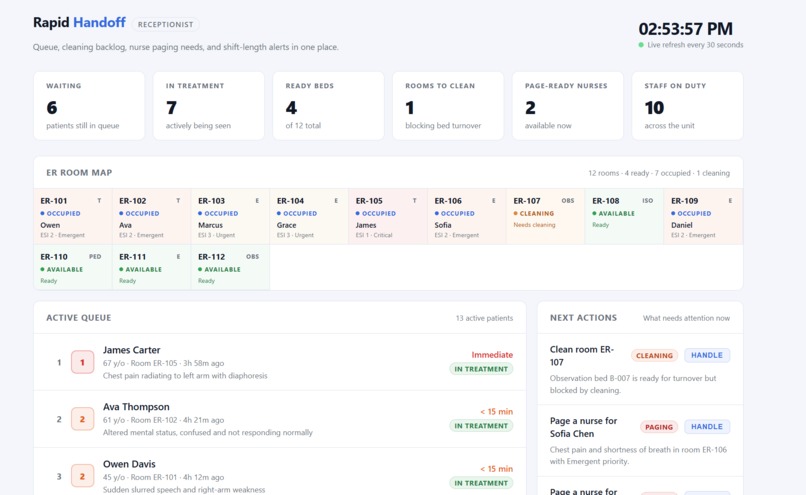Image resolution: width=806 pixels, height=495 pixels.
Task: Click IN TREATMENT status for James Carter
Action: (x=481, y=369)
